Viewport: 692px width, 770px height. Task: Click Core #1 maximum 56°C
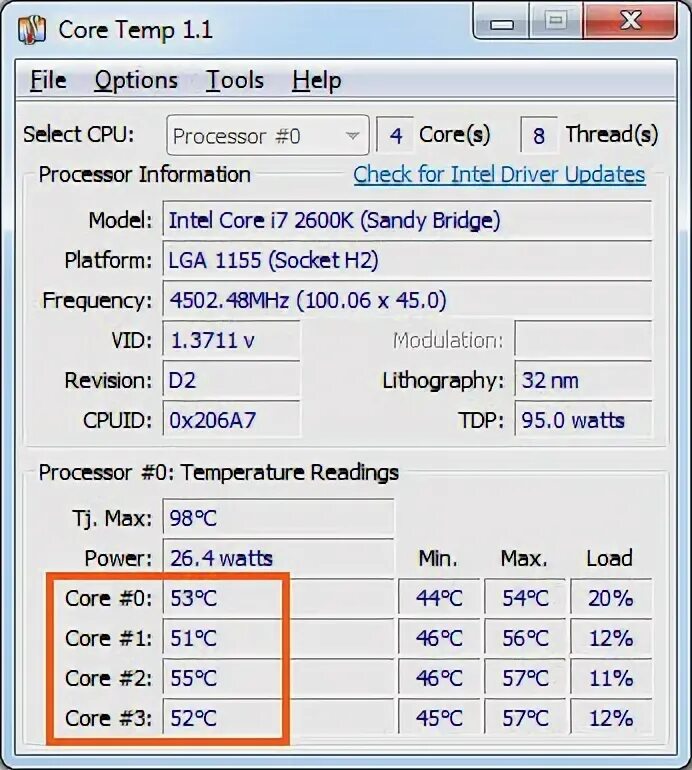point(525,638)
